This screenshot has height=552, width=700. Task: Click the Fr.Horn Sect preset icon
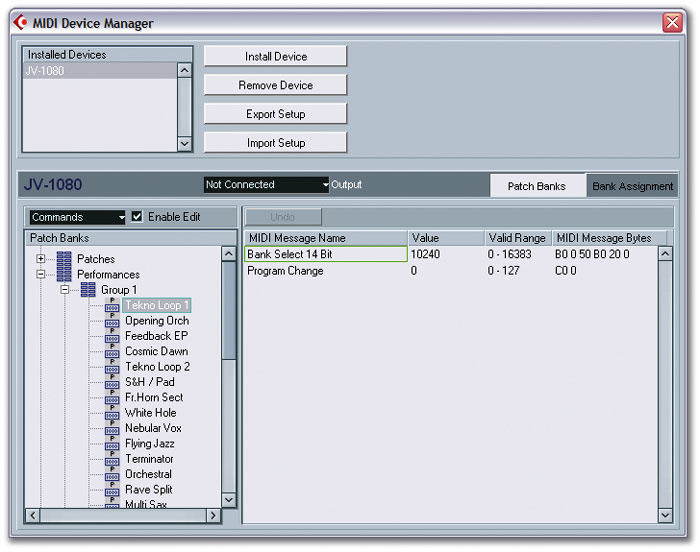112,397
